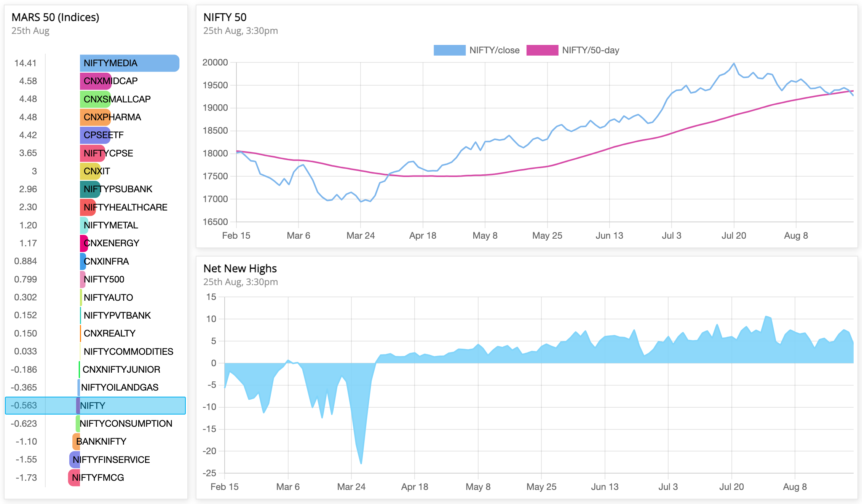Click the NIFTYCONSUMPTION index label
Viewport: 862px width, 504px height.
click(x=126, y=424)
